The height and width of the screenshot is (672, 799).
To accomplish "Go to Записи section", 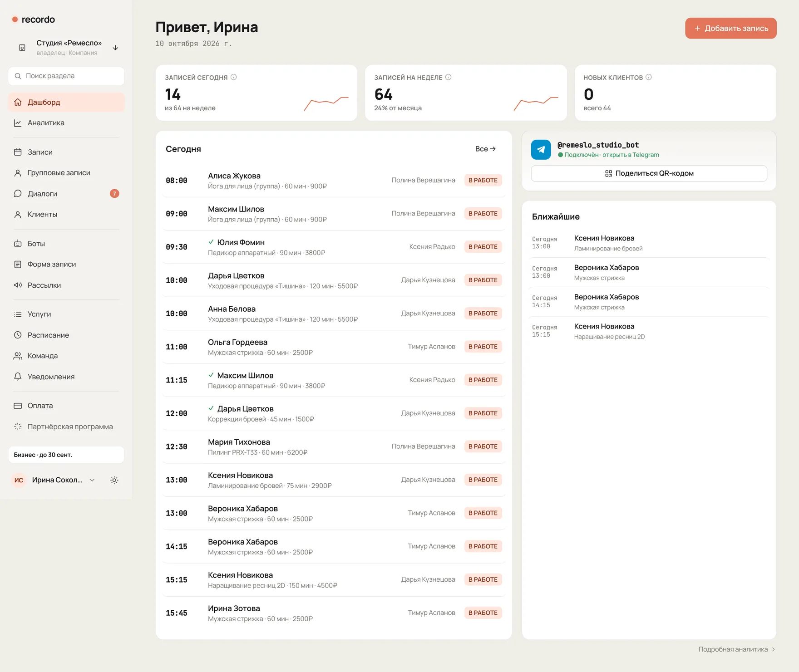I will (x=66, y=152).
